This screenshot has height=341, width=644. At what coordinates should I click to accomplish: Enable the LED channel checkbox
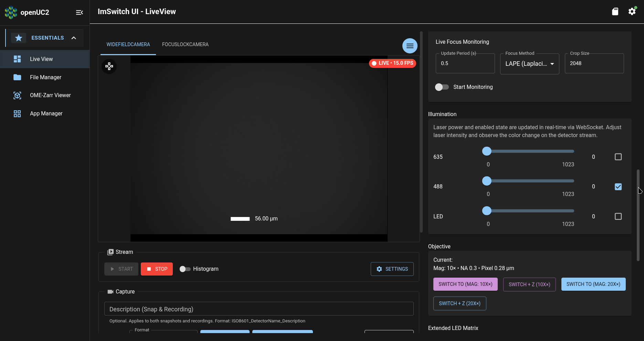click(618, 216)
